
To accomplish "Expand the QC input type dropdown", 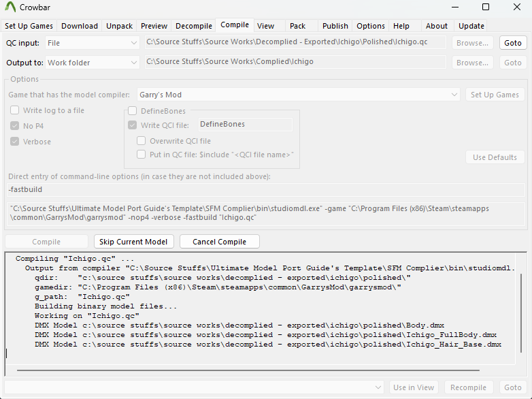I will pyautogui.click(x=93, y=43).
